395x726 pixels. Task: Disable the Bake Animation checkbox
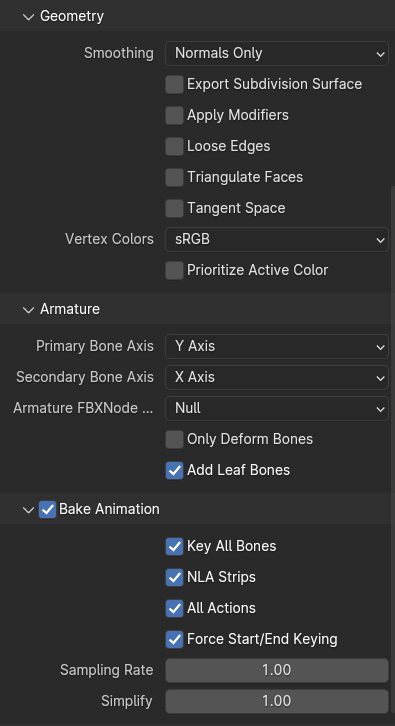click(x=47, y=510)
